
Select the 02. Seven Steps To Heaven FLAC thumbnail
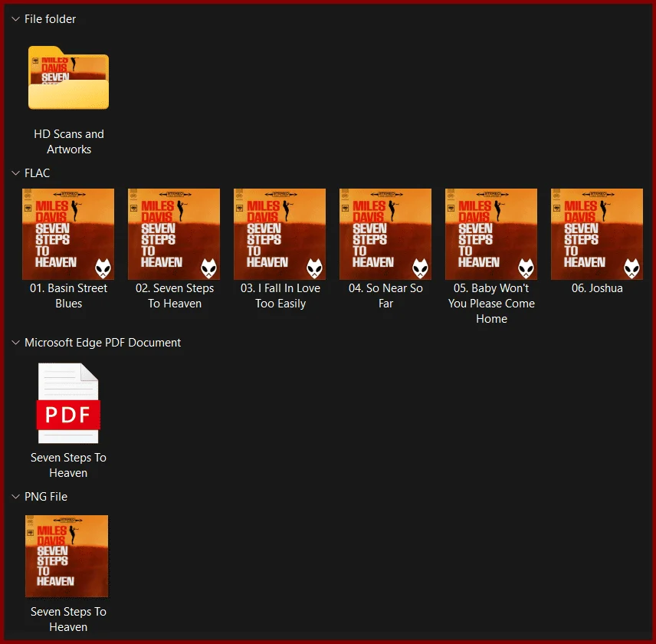(x=174, y=234)
